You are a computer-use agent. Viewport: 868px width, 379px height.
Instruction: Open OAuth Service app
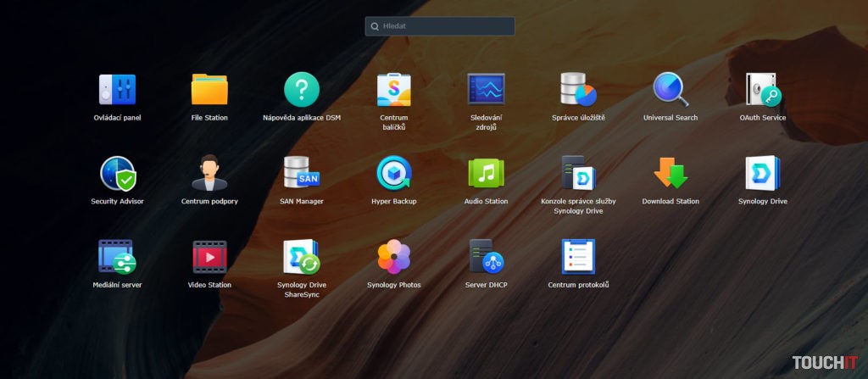tap(763, 89)
